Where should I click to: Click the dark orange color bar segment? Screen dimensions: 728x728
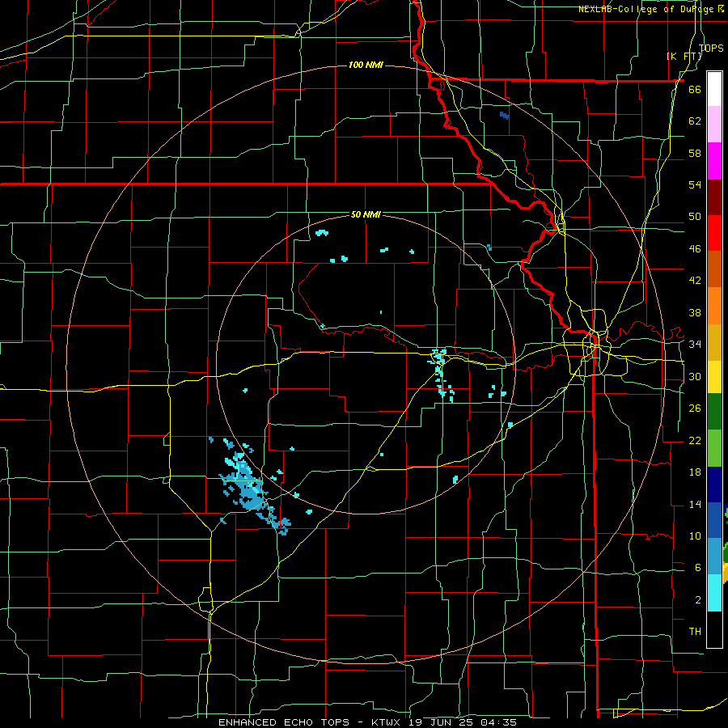[x=714, y=269]
